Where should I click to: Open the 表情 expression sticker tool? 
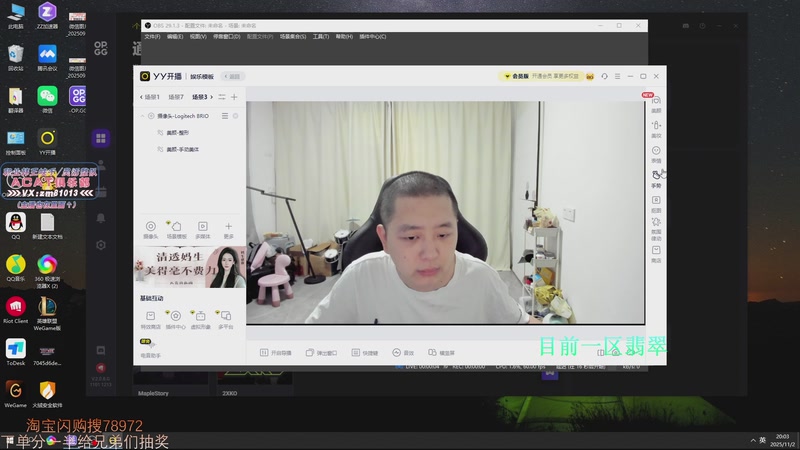pyautogui.click(x=656, y=154)
